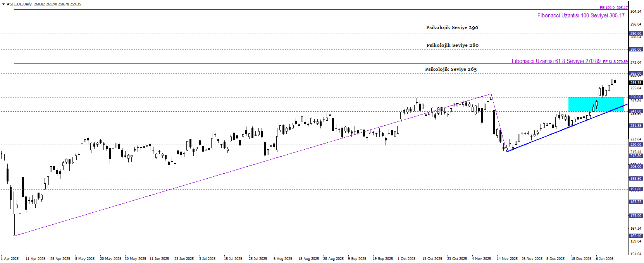This screenshot has width=644, height=263.
Task: Click the '8 May 2025' date label
Action: point(85,259)
